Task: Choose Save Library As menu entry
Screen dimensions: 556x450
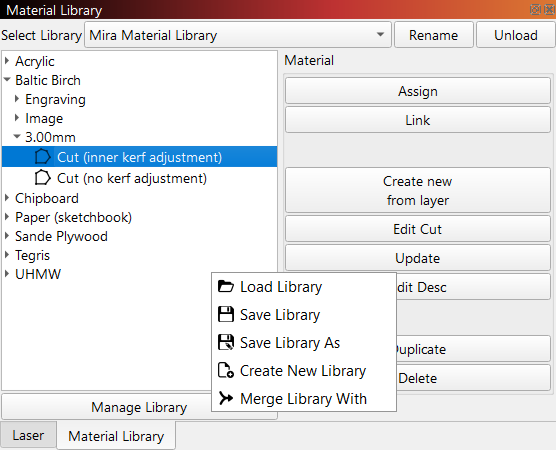Action: pyautogui.click(x=304, y=343)
